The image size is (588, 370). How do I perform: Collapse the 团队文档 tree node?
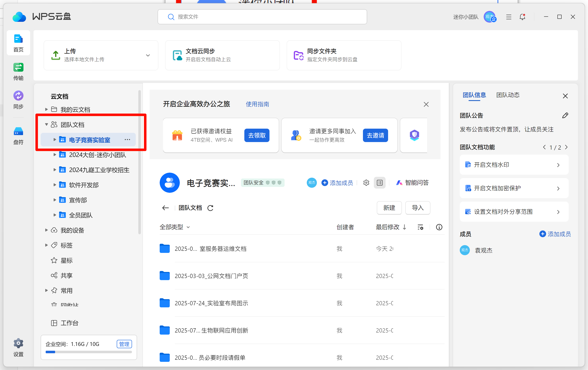click(46, 125)
